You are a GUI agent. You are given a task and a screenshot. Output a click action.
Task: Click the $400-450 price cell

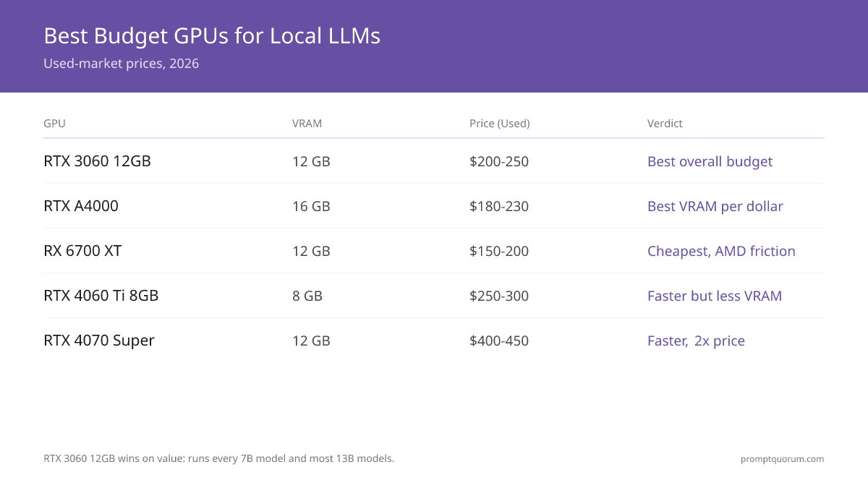(499, 341)
